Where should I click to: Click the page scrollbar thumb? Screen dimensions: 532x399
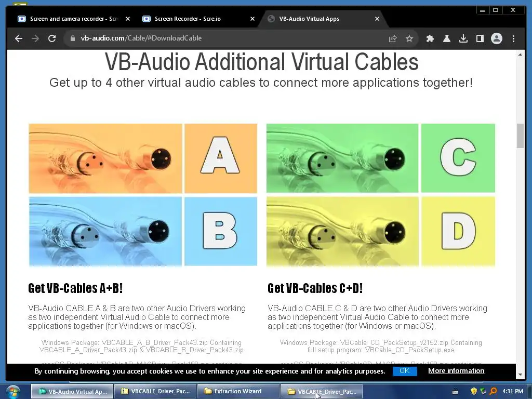[x=520, y=136]
